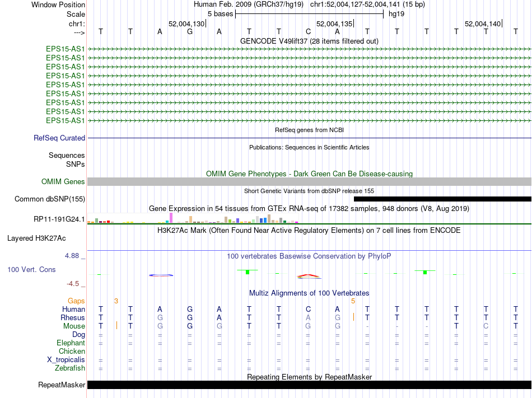
Task: Open the H3K27Ac Mark track title
Action: coord(309,231)
